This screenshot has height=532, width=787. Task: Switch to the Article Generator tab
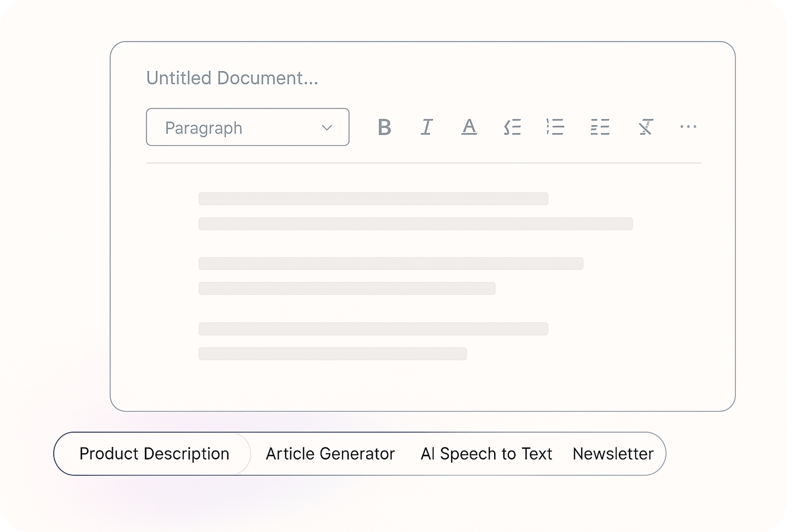click(330, 453)
